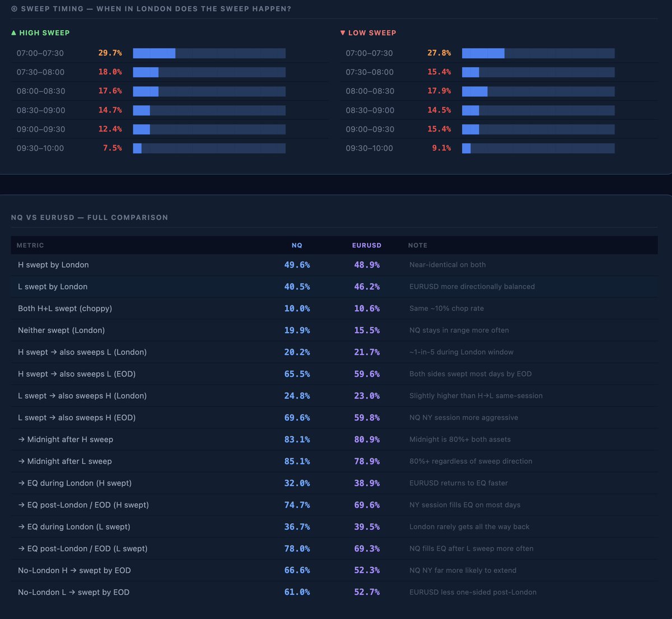Click High Sweep 7.5% value
Screen dimensions: 672x619
click(x=113, y=148)
